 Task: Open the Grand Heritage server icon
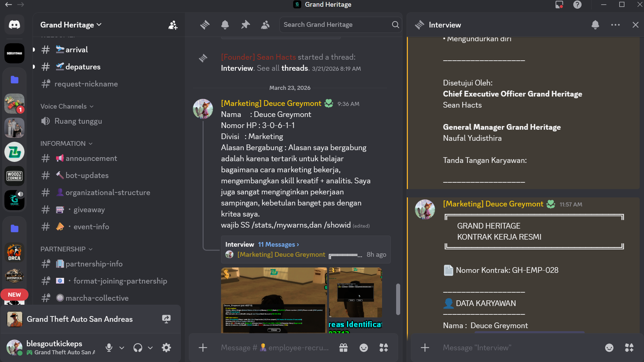pyautogui.click(x=14, y=200)
